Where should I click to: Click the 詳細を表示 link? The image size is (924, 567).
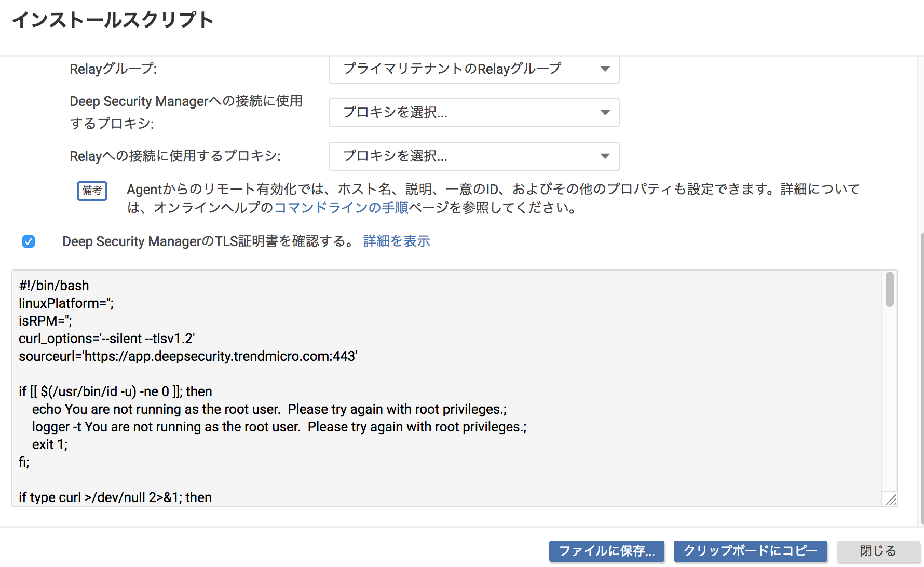tap(397, 241)
